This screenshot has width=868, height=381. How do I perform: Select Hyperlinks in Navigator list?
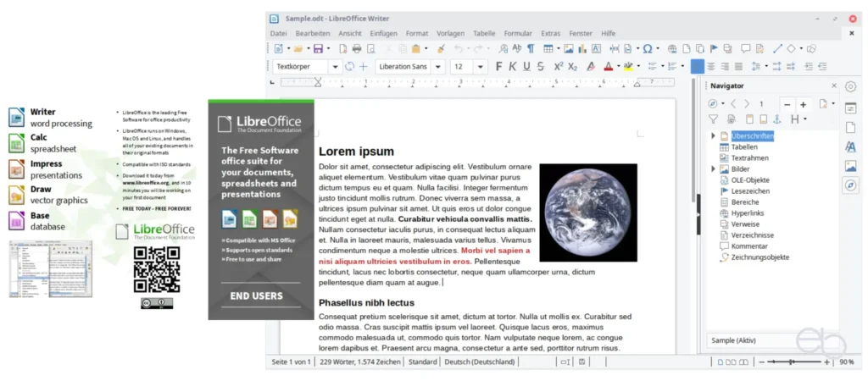[748, 213]
